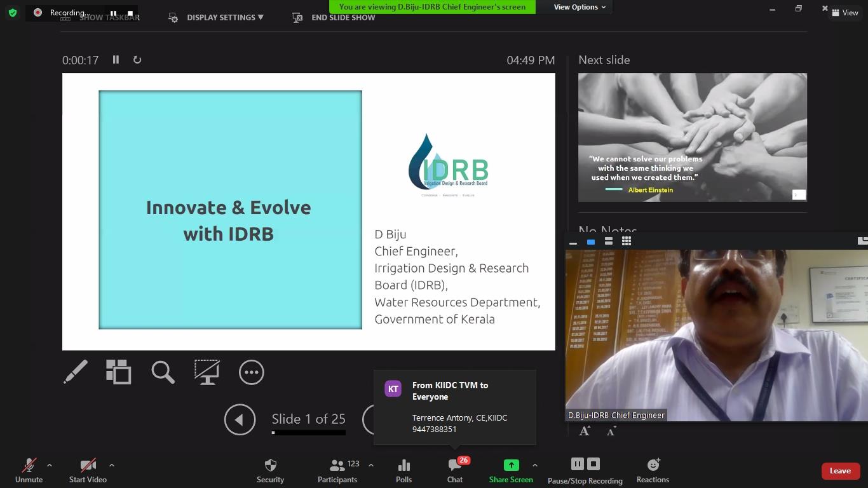Viewport: 868px width, 488px height.
Task: Open the Polls icon in Zoom toolbar
Action: 403,471
